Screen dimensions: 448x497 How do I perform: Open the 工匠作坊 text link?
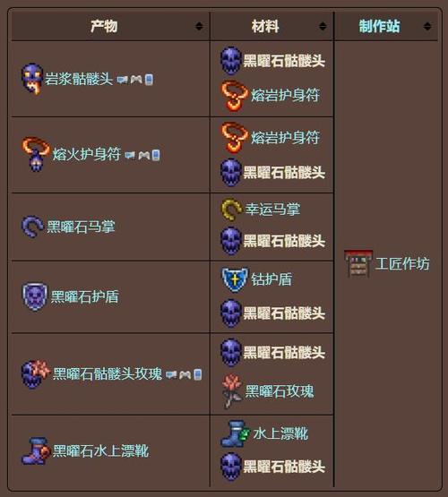(x=402, y=263)
